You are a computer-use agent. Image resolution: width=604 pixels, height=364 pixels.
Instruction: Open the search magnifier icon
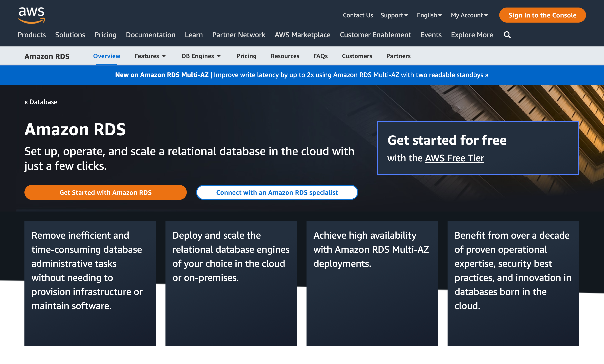coord(507,35)
